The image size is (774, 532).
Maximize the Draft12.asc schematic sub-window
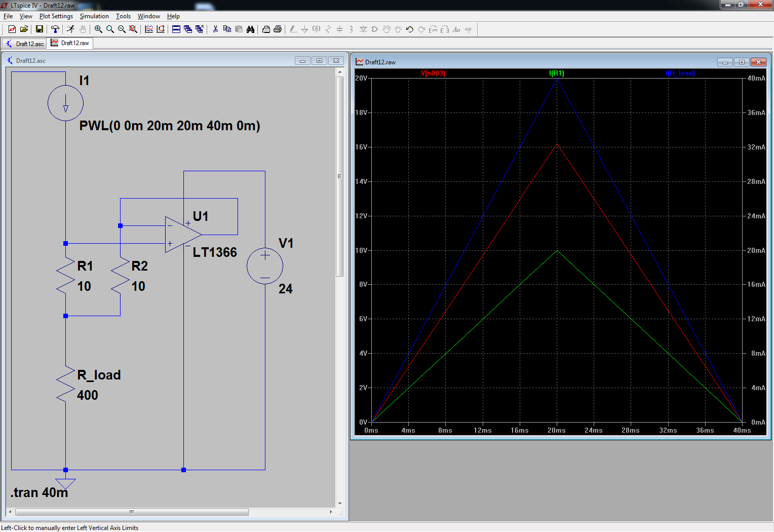319,61
